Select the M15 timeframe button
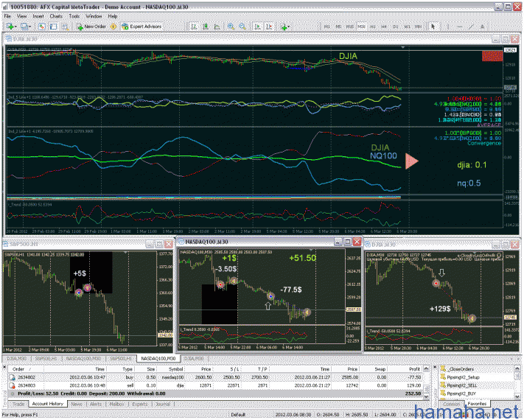 tap(350, 27)
